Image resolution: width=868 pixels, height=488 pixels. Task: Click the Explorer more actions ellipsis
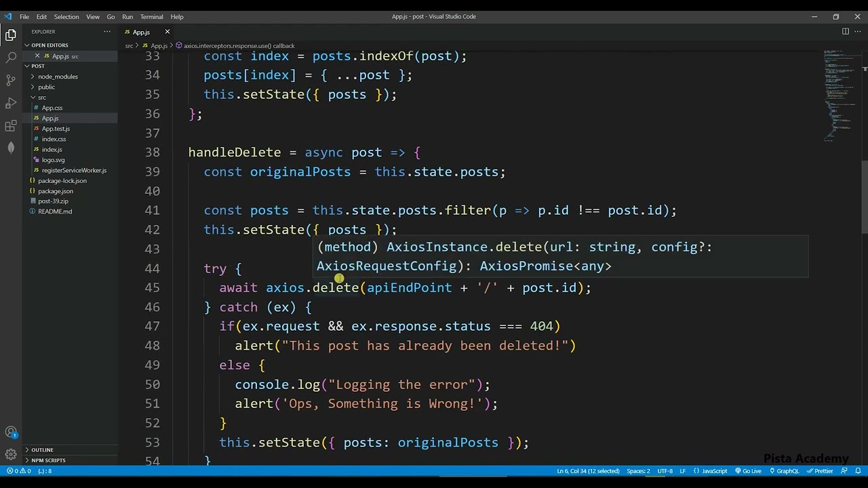(x=106, y=32)
